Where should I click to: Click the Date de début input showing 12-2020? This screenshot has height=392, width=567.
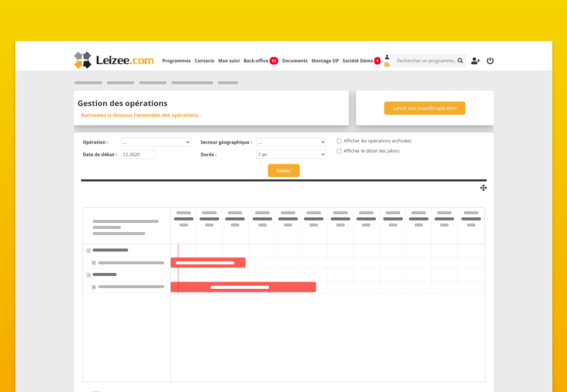138,154
